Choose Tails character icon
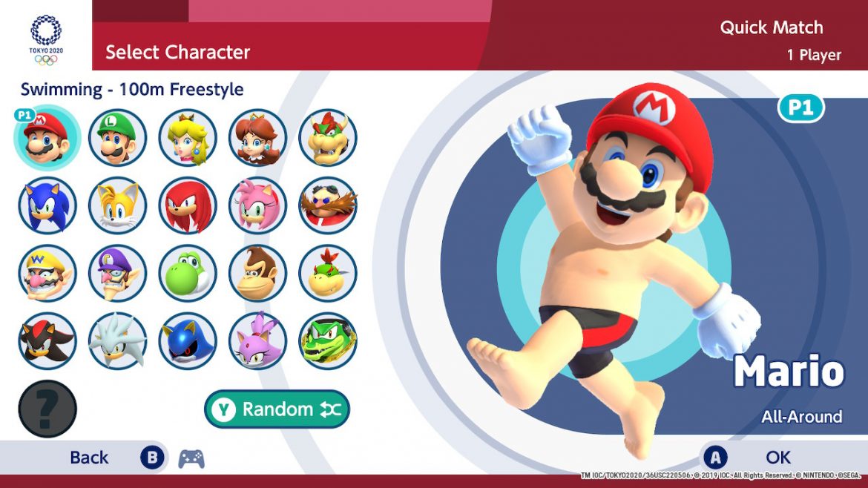Screen dimensions: 868x488 click(x=117, y=205)
